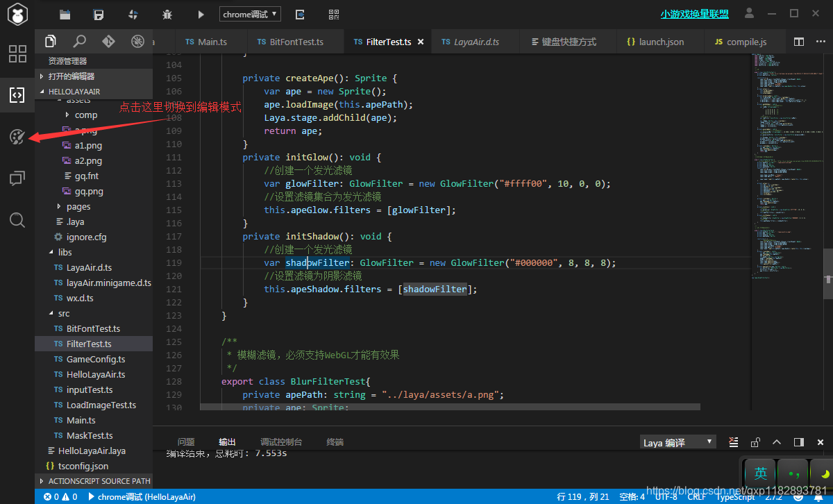Click the user account icon
This screenshot has width=833, height=504.
pyautogui.click(x=749, y=13)
